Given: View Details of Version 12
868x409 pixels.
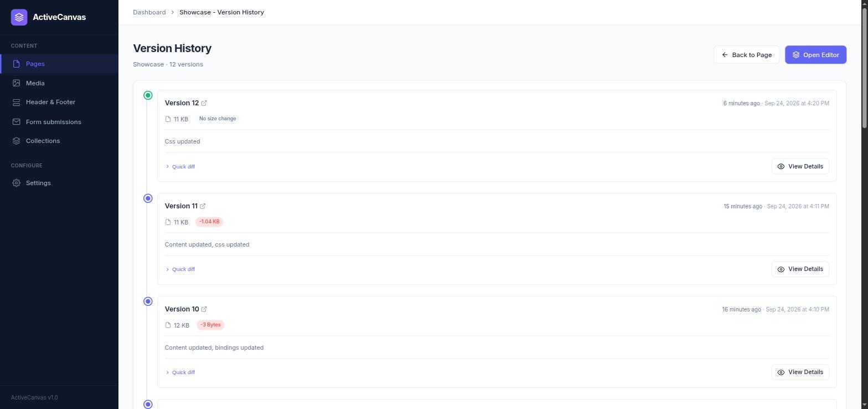Looking at the screenshot, I should 800,166.
